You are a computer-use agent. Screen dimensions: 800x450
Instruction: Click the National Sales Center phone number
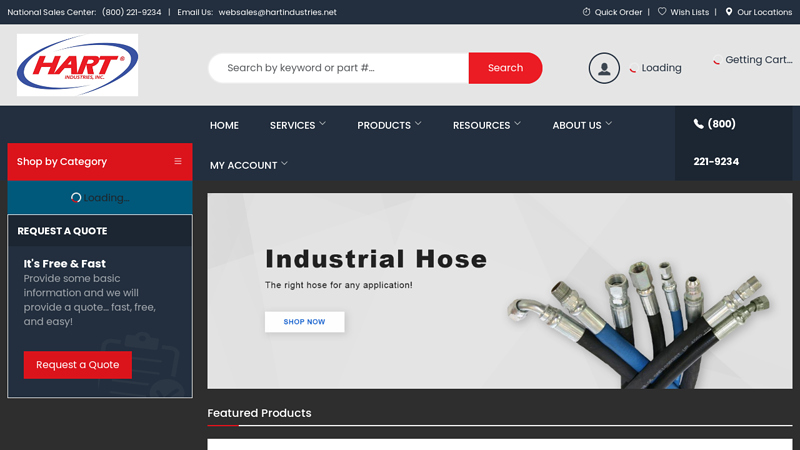(132, 12)
